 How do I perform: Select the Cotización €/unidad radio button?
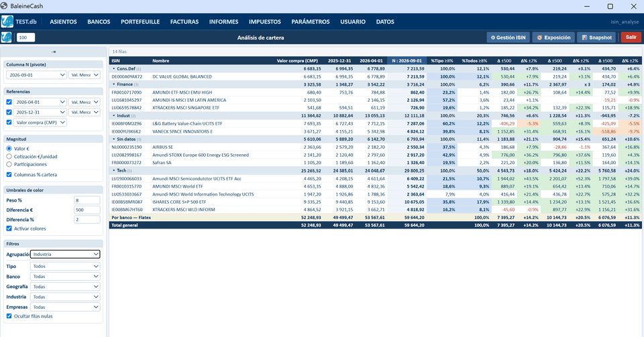9,156
